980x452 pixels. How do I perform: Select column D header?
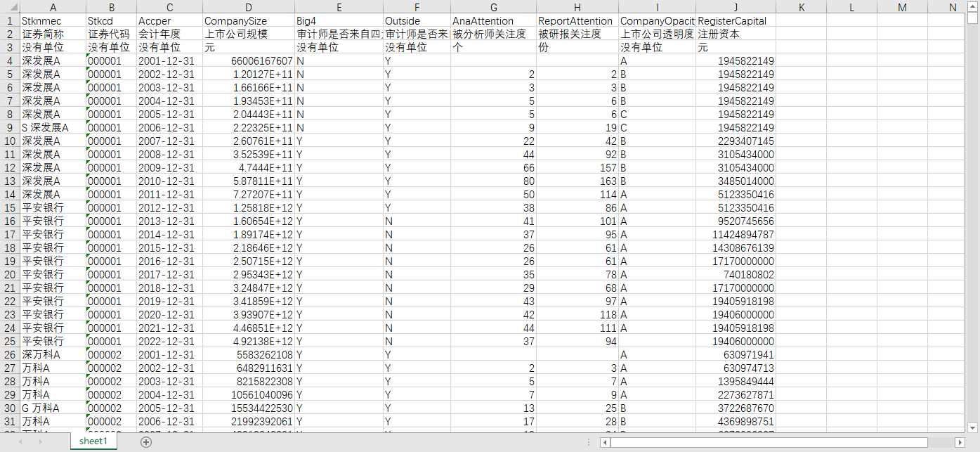[249, 8]
